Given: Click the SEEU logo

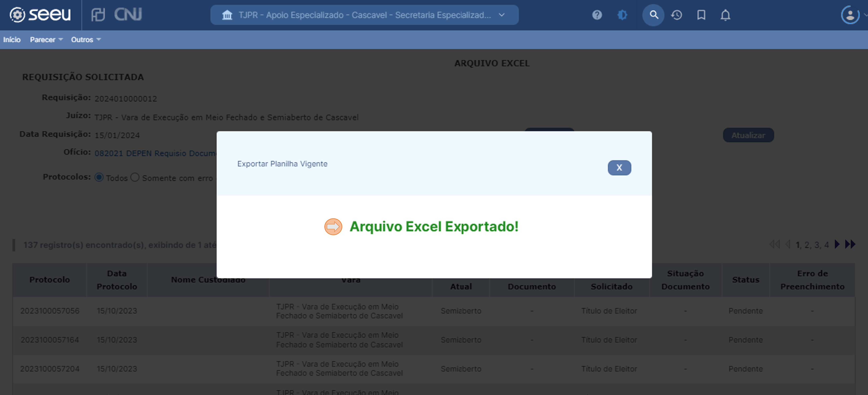Looking at the screenshot, I should (40, 14).
